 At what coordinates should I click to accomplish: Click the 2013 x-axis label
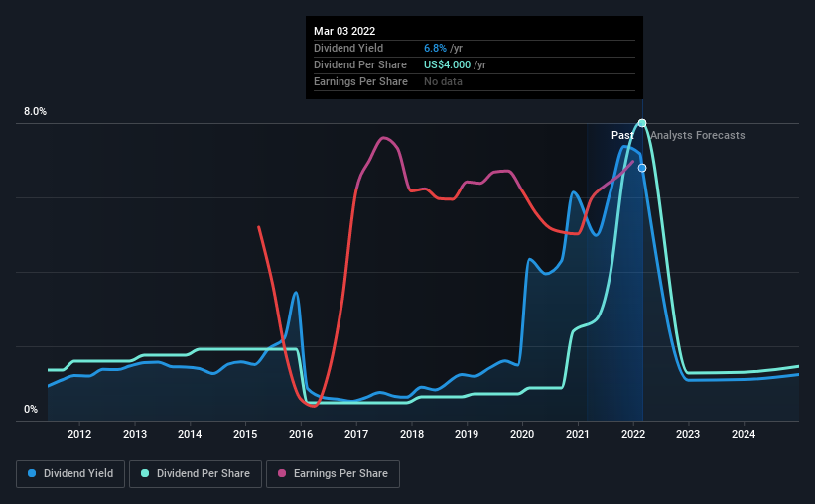[x=135, y=434]
